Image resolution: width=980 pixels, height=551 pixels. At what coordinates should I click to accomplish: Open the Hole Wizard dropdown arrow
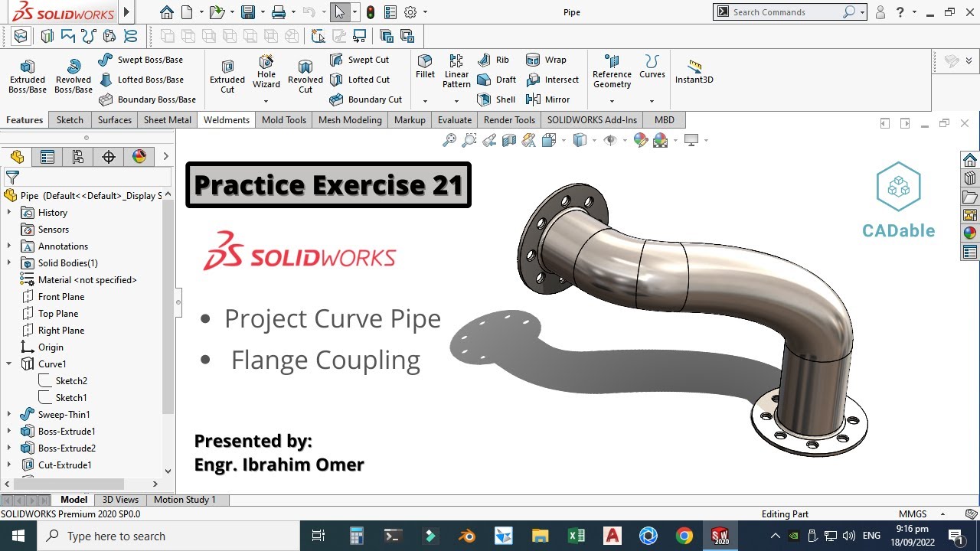point(266,101)
